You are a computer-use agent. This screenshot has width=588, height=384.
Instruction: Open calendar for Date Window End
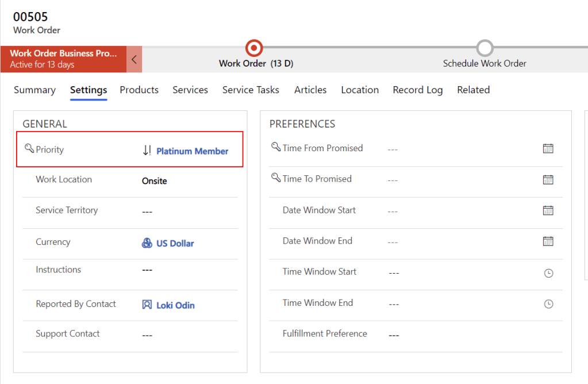(548, 241)
